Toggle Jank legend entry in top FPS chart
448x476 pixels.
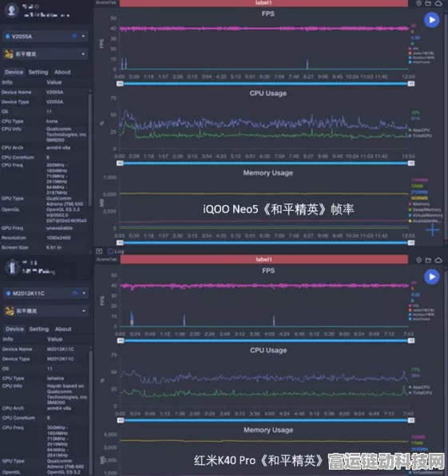pos(422,54)
